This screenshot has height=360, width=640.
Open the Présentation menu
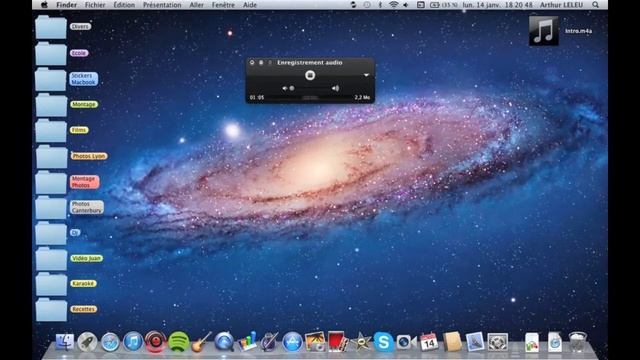coord(162,5)
